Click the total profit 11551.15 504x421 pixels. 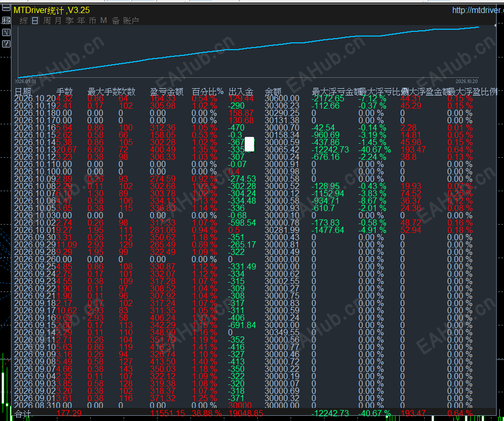click(x=167, y=414)
